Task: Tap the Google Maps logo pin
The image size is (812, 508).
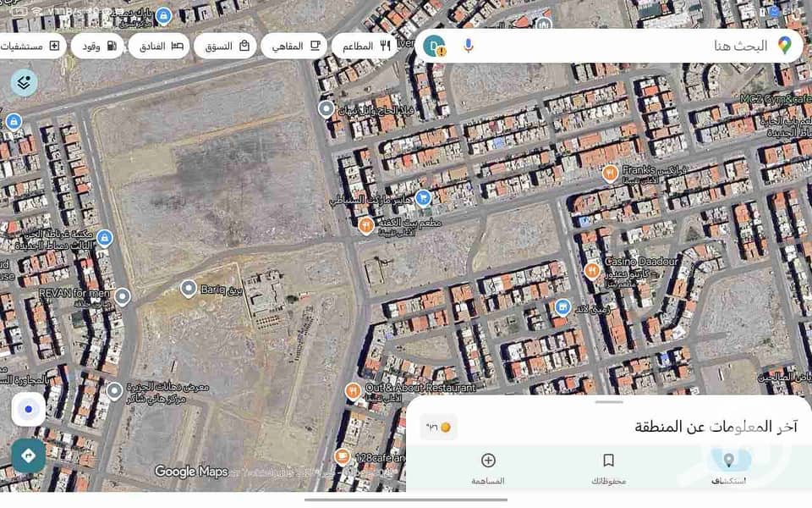Action: [x=785, y=46]
